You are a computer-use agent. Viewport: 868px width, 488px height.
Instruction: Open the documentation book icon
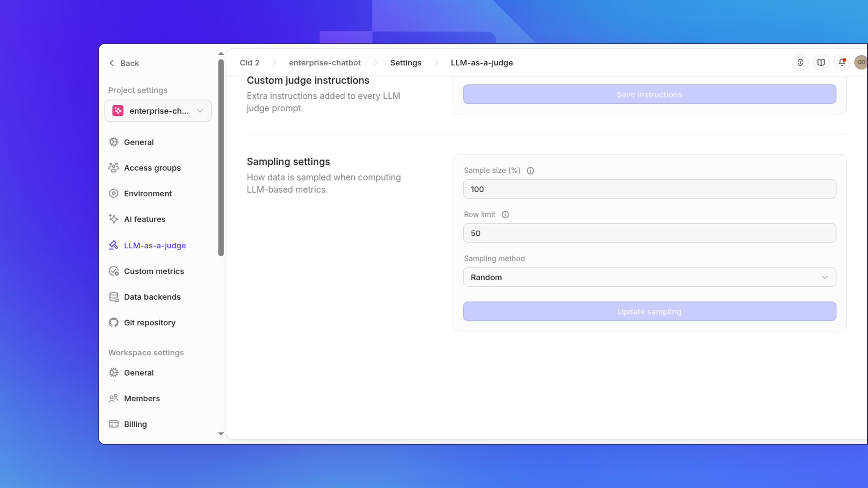[x=821, y=63]
